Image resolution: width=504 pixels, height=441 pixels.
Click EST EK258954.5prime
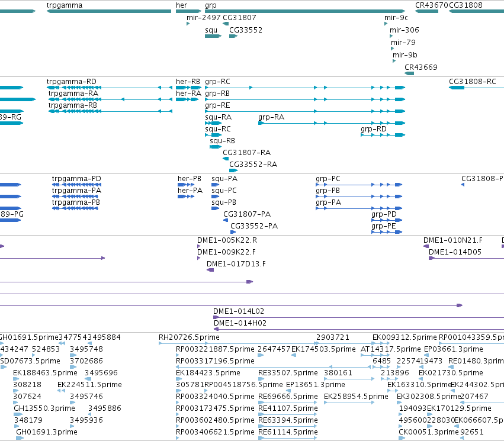click(x=349, y=403)
